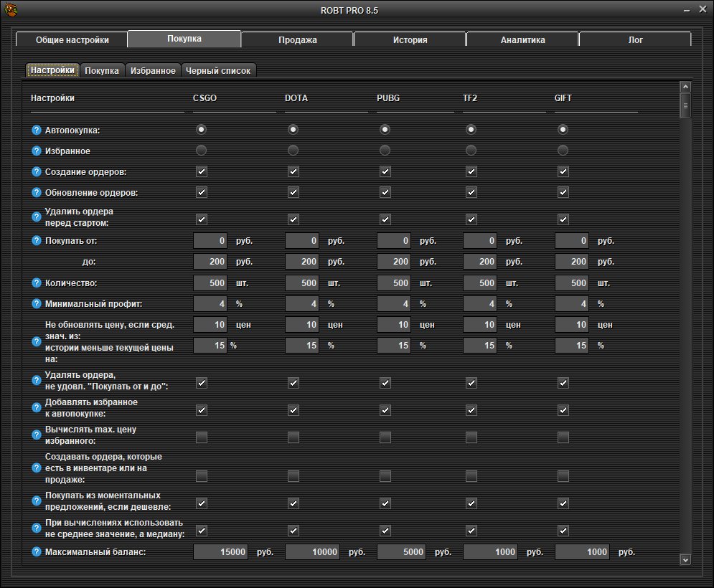The height and width of the screenshot is (588, 714).
Task: Select Избранное radio button for CSGO
Action: coord(202,151)
